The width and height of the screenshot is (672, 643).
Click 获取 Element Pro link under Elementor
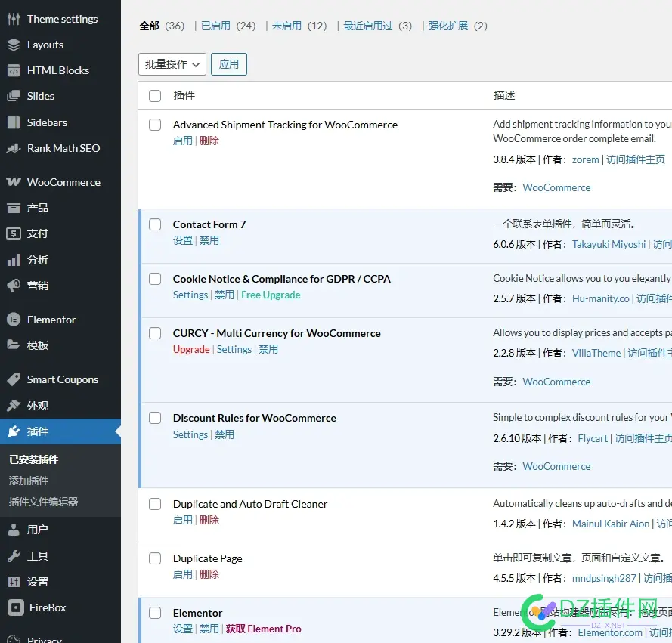(x=263, y=629)
